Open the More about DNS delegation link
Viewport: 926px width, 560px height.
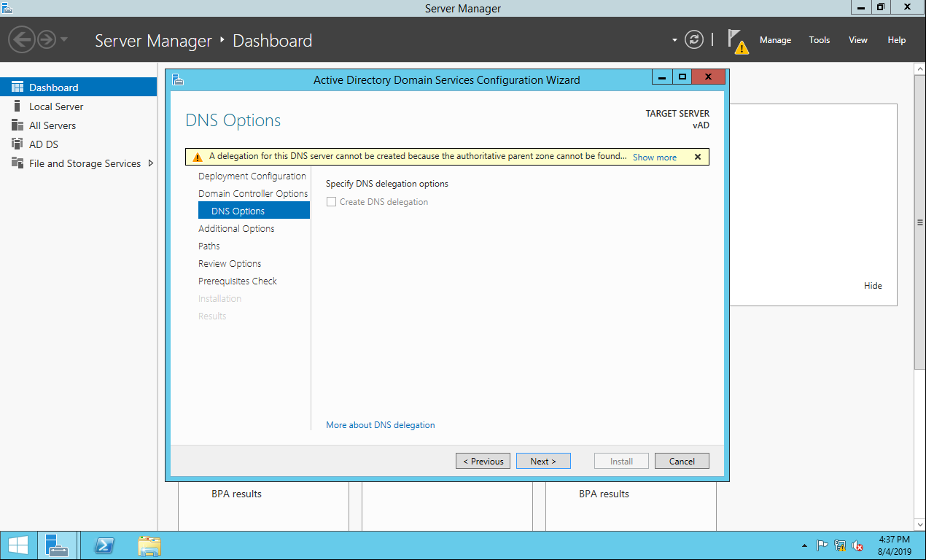380,425
